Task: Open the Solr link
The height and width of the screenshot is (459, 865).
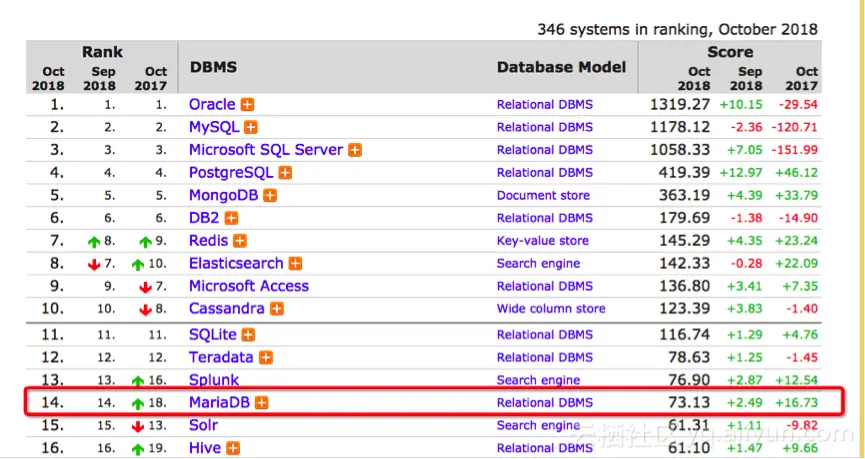Action: (204, 425)
